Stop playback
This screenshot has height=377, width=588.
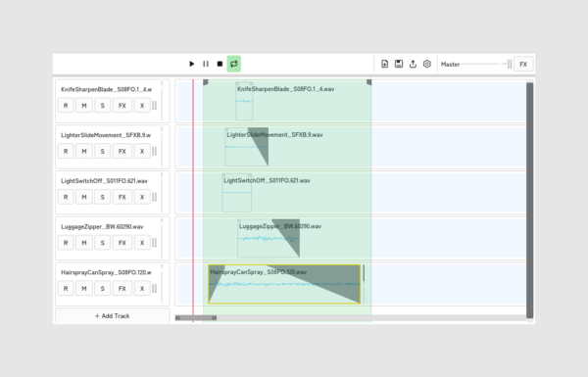(220, 64)
